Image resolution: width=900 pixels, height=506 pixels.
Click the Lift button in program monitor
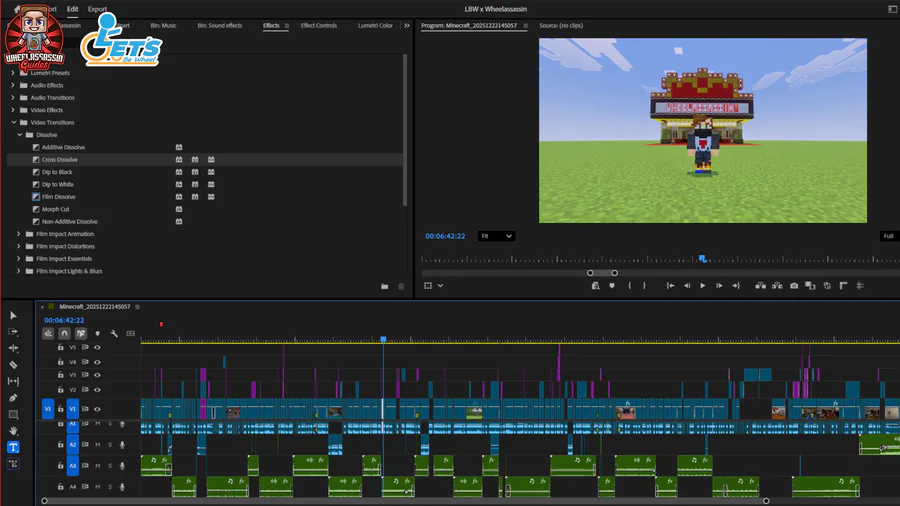tap(761, 286)
